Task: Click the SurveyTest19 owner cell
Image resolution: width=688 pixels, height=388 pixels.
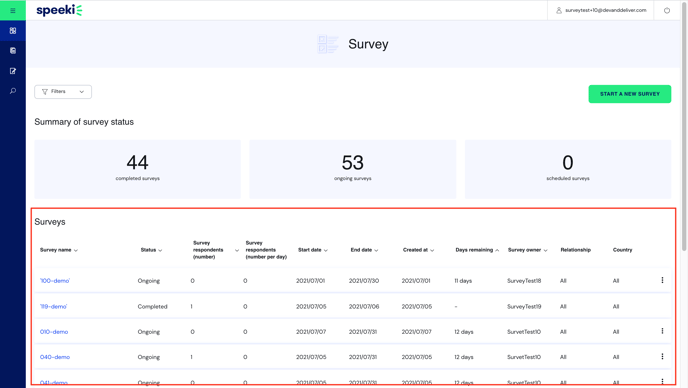Action: [x=524, y=306]
